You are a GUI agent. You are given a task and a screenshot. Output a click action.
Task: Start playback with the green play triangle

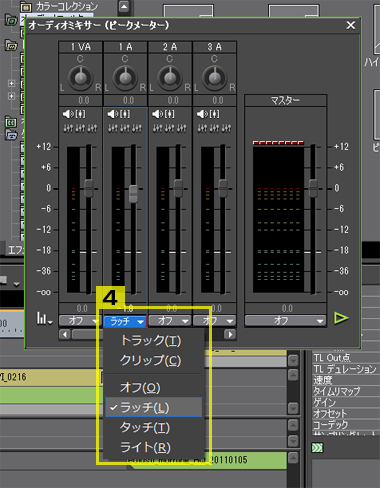coord(341,318)
